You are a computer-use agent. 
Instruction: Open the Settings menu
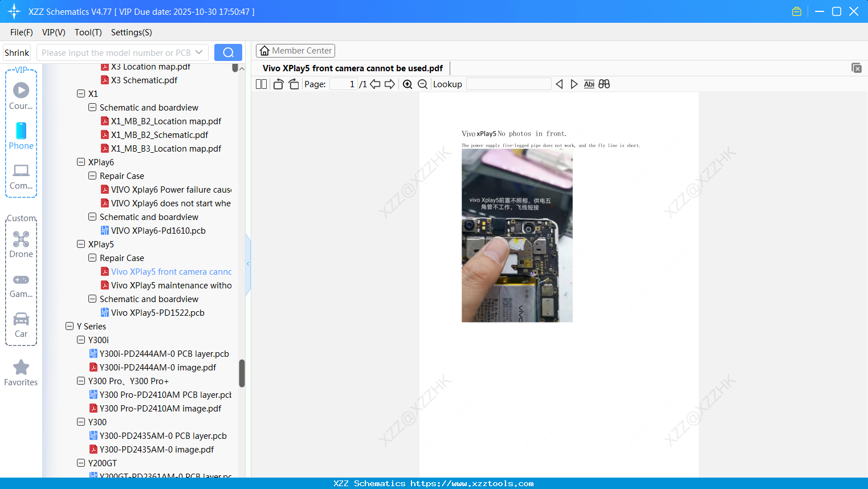coord(131,32)
